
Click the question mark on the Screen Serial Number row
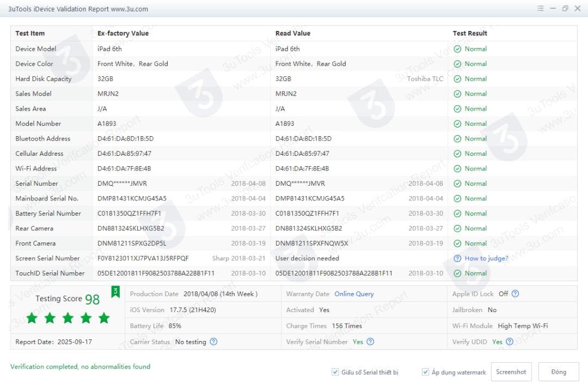(457, 258)
